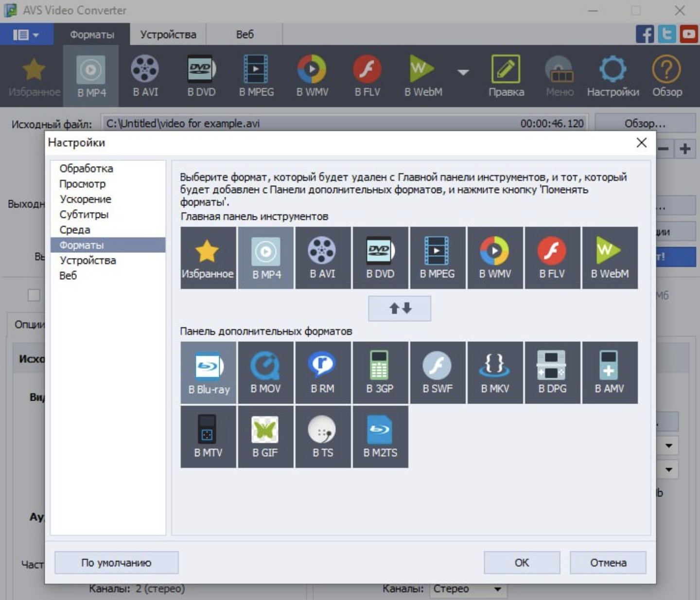Click the По умолчанию button
The image size is (700, 600).
tap(116, 563)
